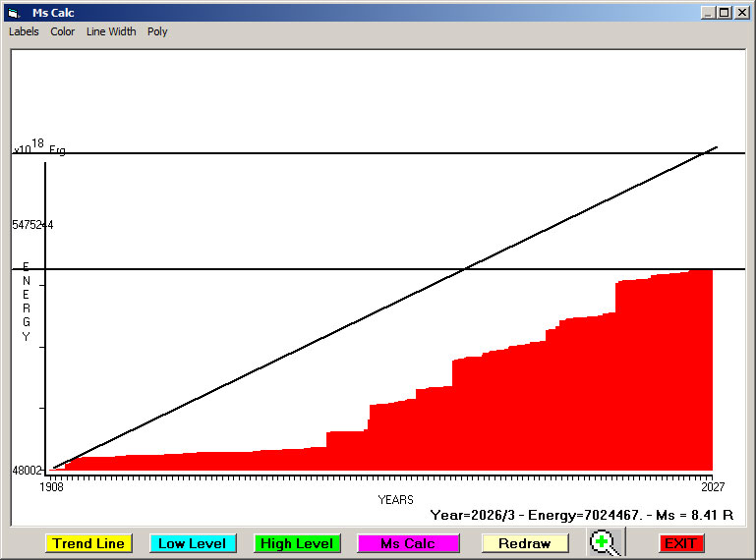Click the Year/Energy/Ms status readout text

(582, 515)
